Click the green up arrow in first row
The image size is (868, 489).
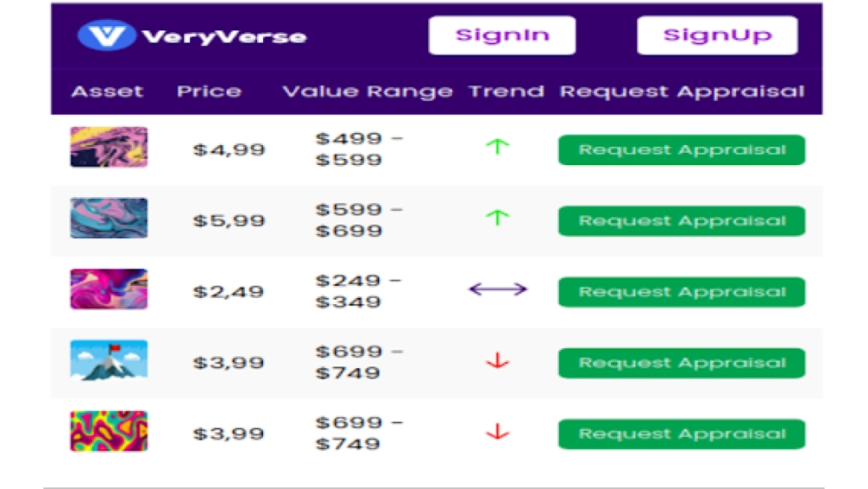coord(496,147)
